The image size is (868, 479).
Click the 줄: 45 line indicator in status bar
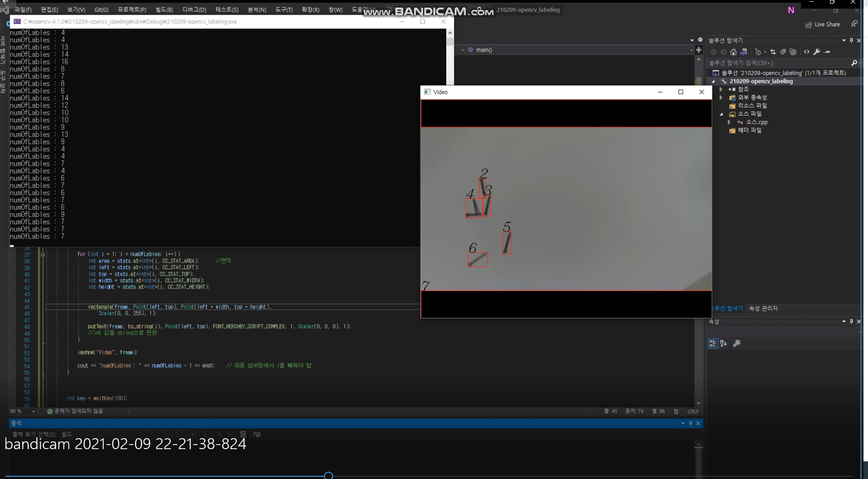coord(610,412)
